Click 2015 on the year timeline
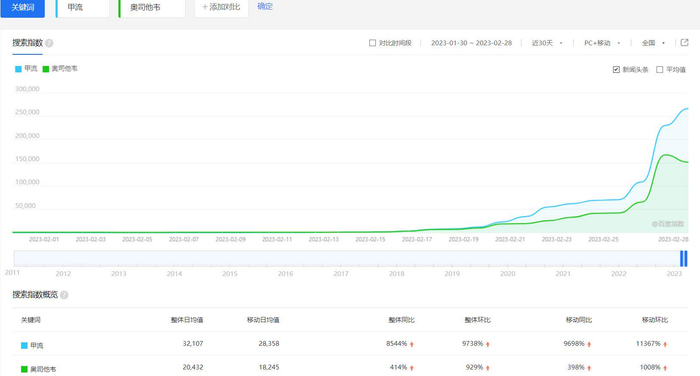The height and width of the screenshot is (376, 700). [230, 274]
